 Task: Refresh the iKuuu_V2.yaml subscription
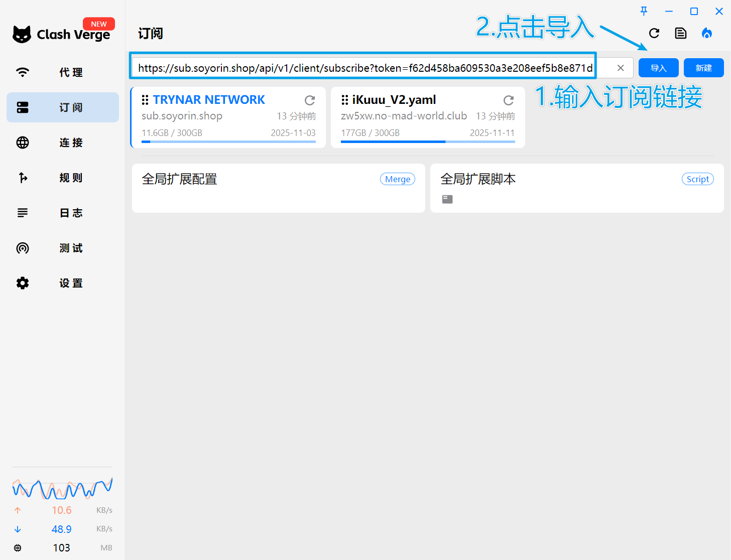click(509, 100)
